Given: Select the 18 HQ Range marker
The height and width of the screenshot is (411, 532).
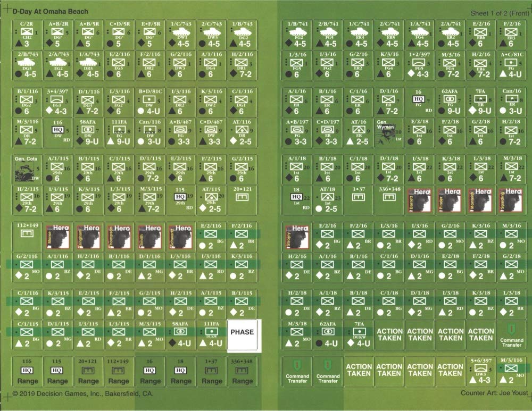Looking at the screenshot, I should pyautogui.click(x=180, y=371).
